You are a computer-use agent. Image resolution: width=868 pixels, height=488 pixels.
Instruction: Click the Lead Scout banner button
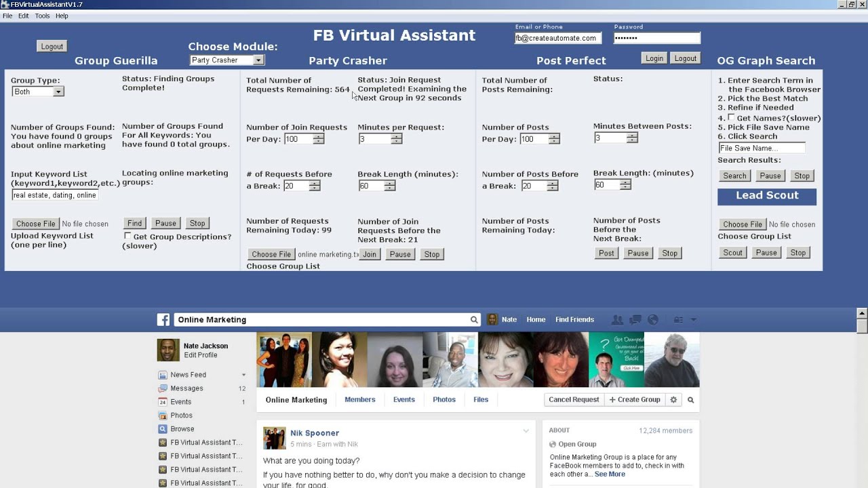point(767,196)
